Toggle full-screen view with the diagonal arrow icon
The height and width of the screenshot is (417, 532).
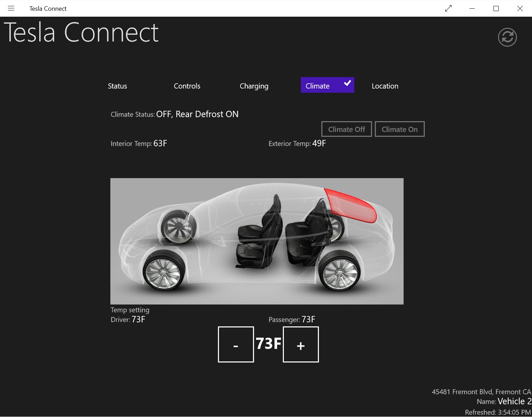point(448,8)
